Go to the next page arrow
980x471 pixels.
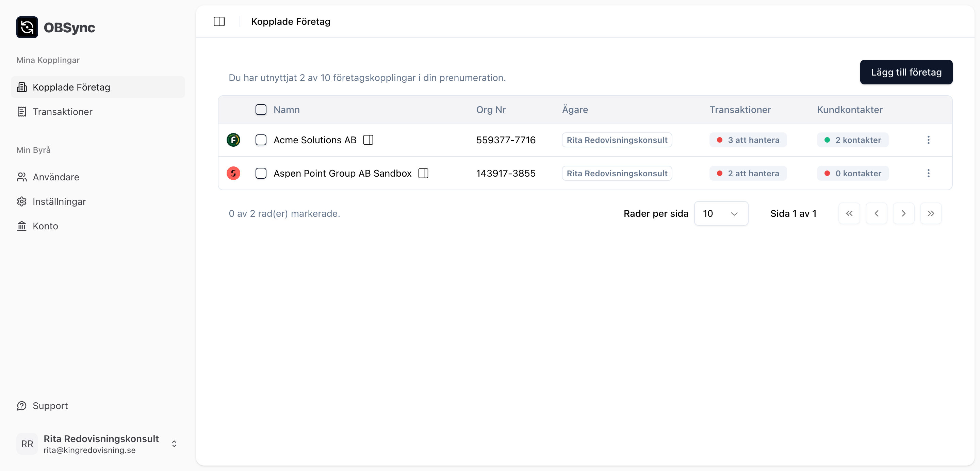903,213
